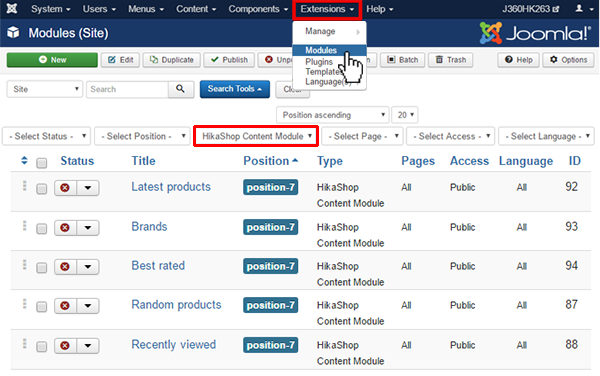Open the Select Page filter
The width and height of the screenshot is (600, 376).
[x=363, y=136]
